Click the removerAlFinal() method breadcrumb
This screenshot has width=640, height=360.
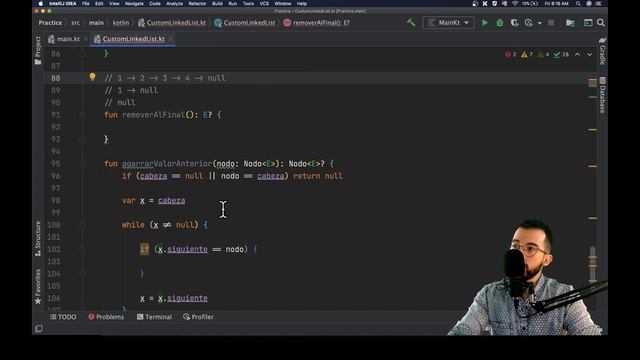(317, 23)
